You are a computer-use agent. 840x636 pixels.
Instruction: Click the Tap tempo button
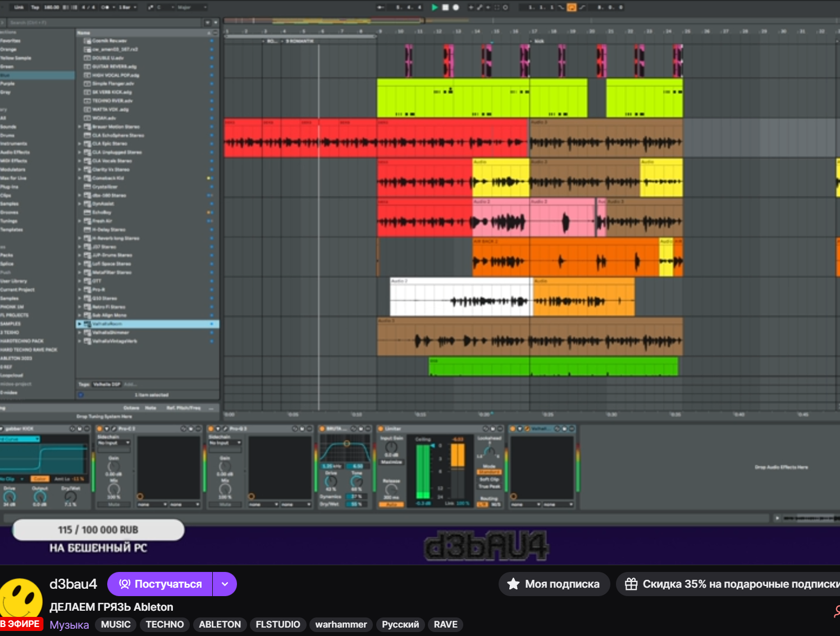(x=35, y=7)
